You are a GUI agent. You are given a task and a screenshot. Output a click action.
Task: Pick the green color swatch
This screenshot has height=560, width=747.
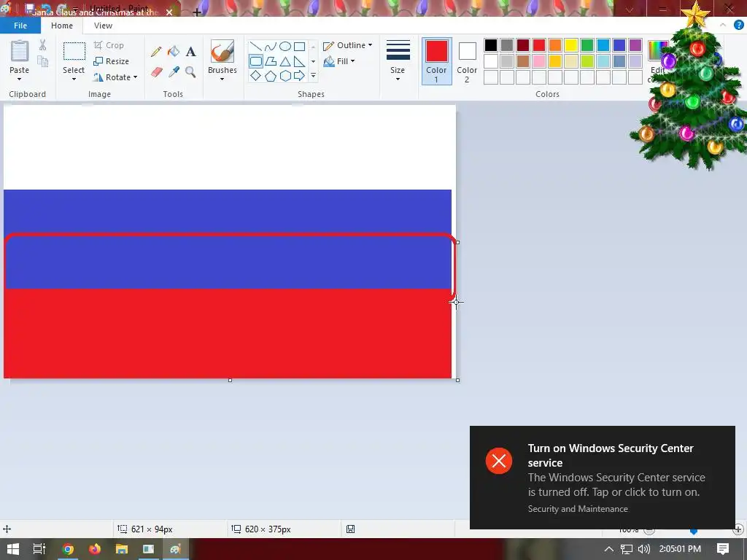(x=587, y=45)
